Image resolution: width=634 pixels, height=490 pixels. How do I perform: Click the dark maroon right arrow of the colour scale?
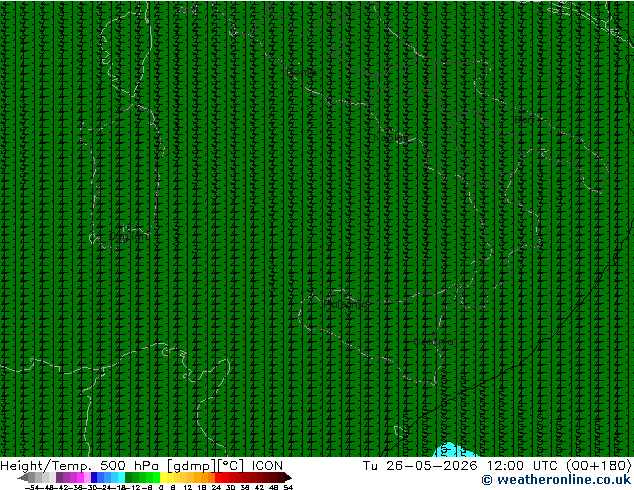[288, 478]
